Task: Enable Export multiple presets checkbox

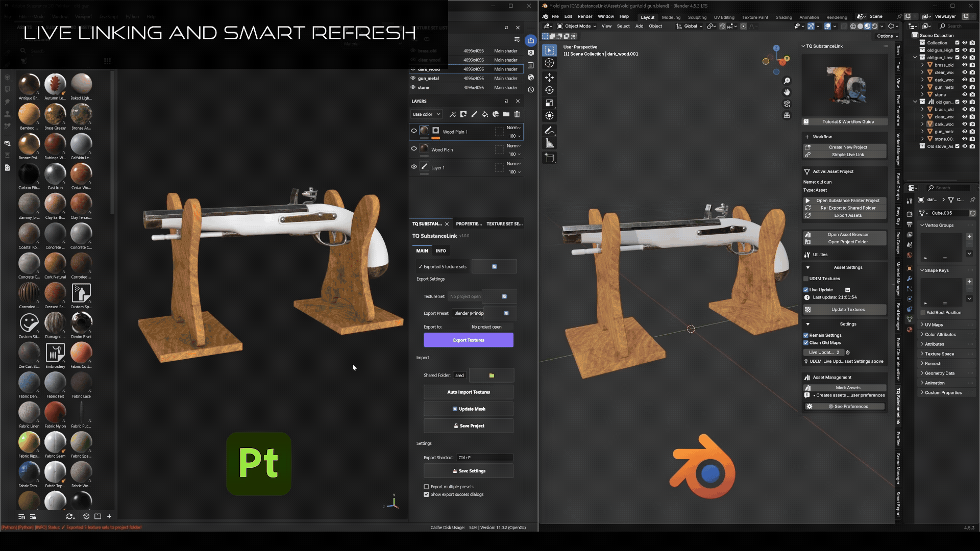Action: (426, 487)
